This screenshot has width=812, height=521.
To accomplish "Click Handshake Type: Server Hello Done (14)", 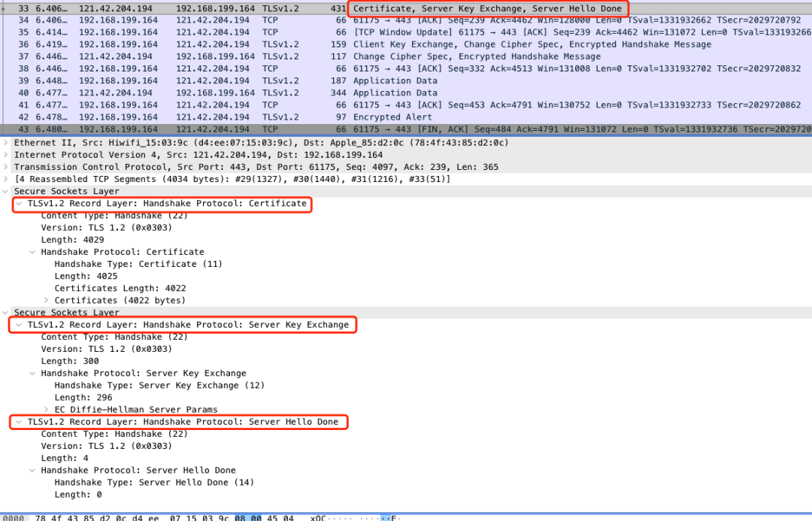I will (154, 483).
